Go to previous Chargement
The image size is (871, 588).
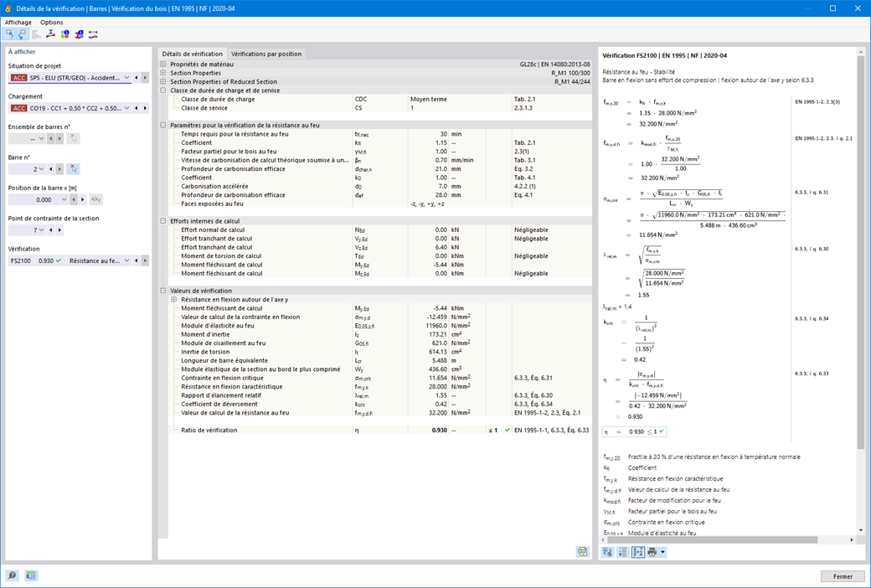click(x=137, y=108)
